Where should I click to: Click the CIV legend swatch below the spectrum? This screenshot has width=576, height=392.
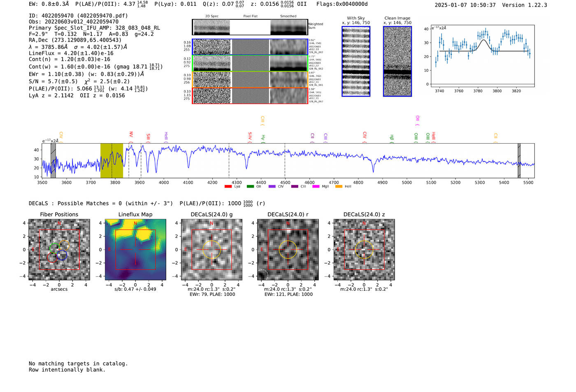(272, 187)
